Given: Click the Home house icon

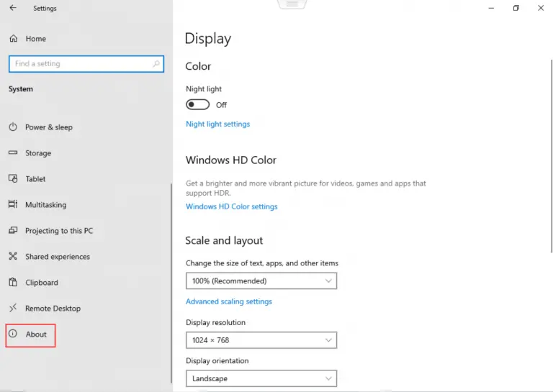Looking at the screenshot, I should point(14,38).
